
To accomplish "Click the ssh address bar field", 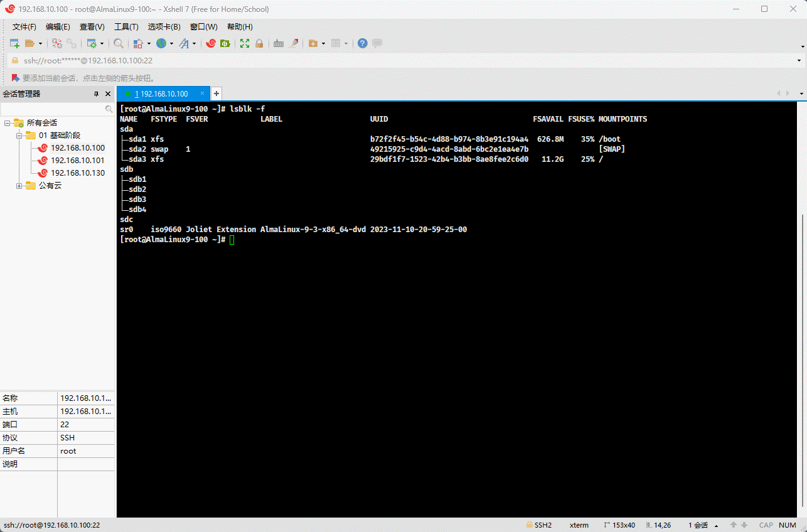I will point(402,61).
